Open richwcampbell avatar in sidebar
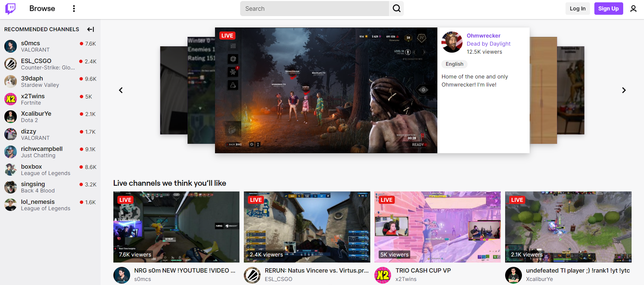644x285 pixels. point(10,152)
